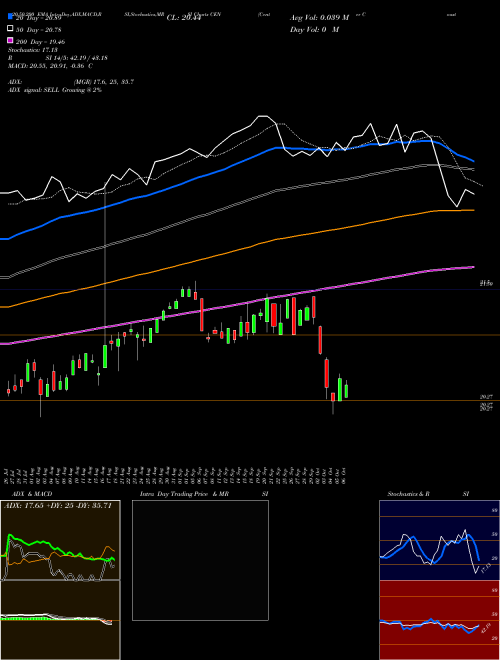Click the last green candlestick on the chart
Viewport: 500px width, 660px height.
(x=346, y=391)
